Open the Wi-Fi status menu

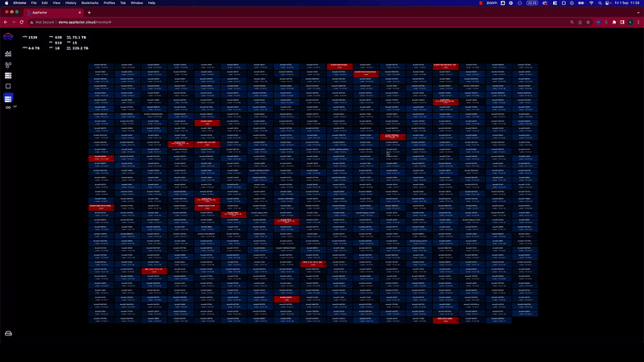(x=592, y=3)
